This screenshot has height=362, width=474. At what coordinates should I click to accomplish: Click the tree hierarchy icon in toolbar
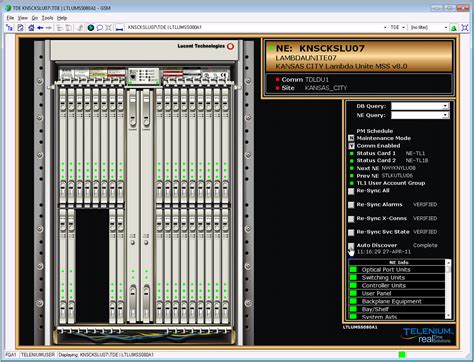[x=10, y=28]
